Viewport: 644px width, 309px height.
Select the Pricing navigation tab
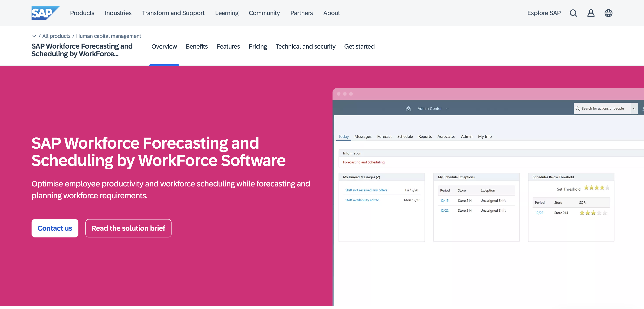click(x=258, y=46)
